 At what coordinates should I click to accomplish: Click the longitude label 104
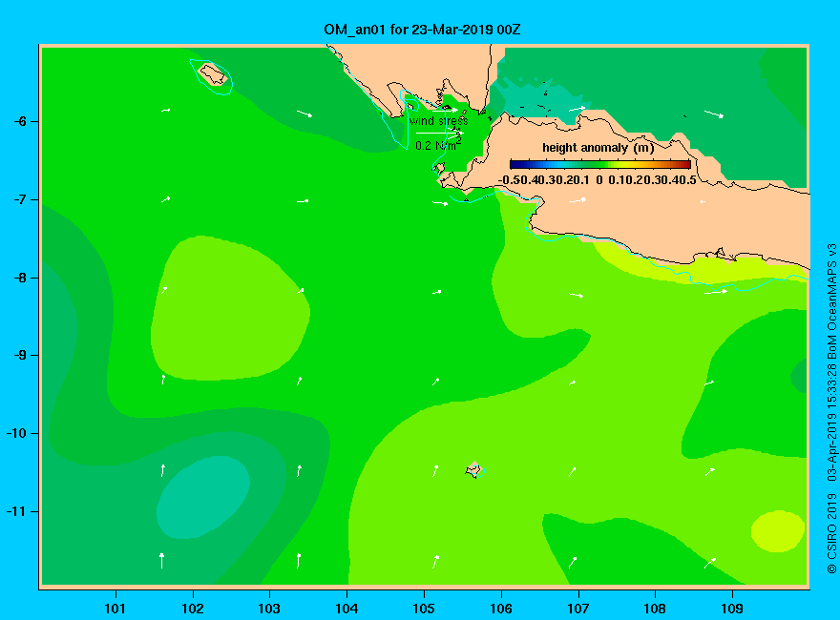(x=346, y=609)
